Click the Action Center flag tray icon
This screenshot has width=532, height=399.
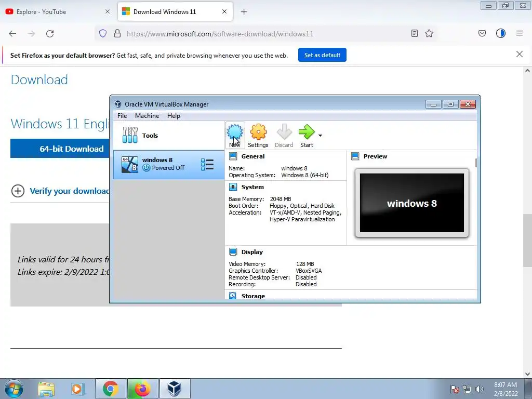[454, 390]
